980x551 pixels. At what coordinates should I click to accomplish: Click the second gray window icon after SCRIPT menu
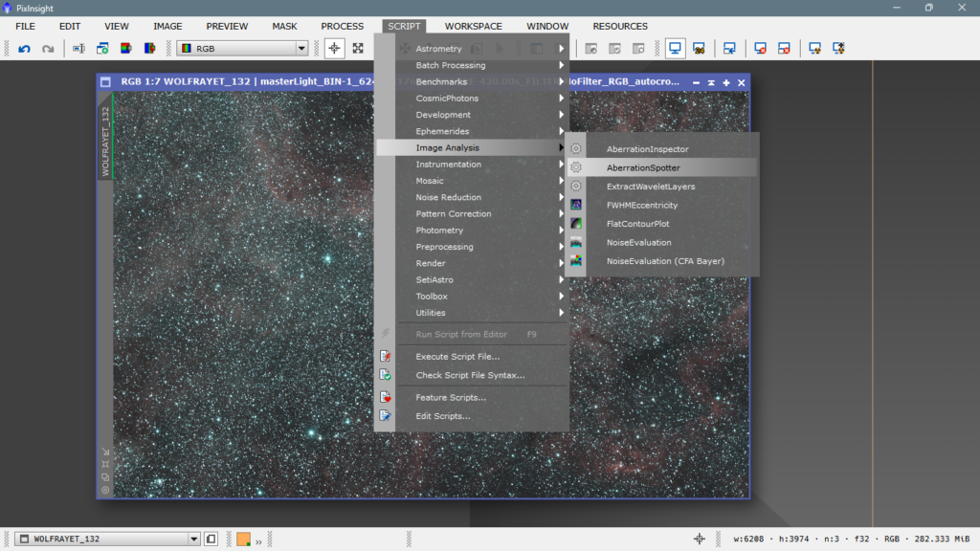(615, 49)
